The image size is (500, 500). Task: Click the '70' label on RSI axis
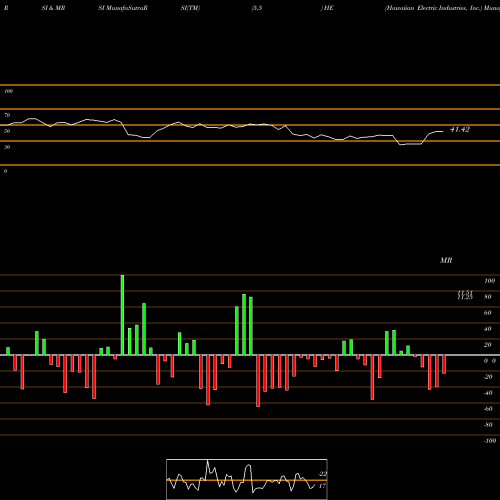[x=7, y=115]
